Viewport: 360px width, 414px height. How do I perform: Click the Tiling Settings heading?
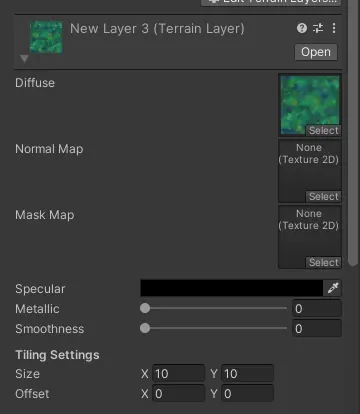[x=57, y=355]
